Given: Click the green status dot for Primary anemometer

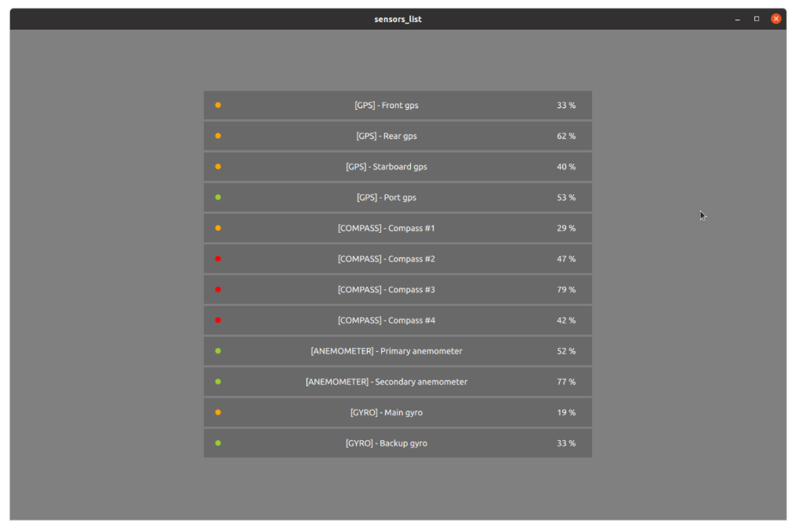Looking at the screenshot, I should coord(218,351).
